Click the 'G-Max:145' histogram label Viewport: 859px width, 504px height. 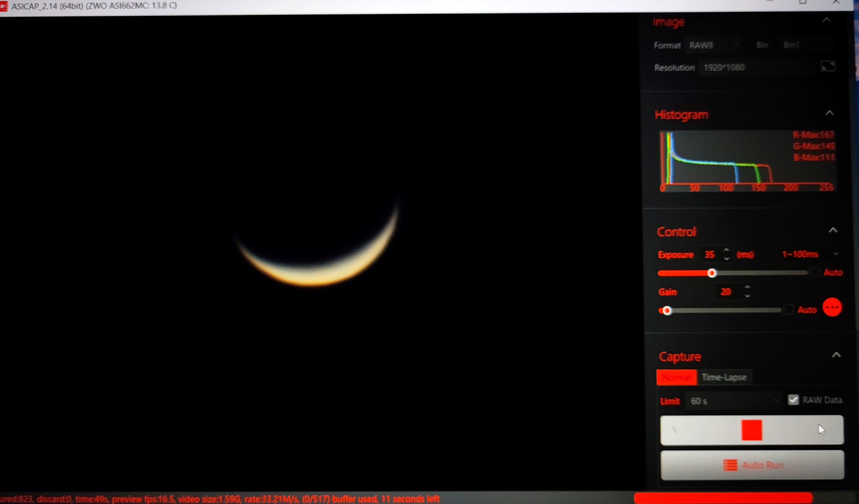coord(814,146)
